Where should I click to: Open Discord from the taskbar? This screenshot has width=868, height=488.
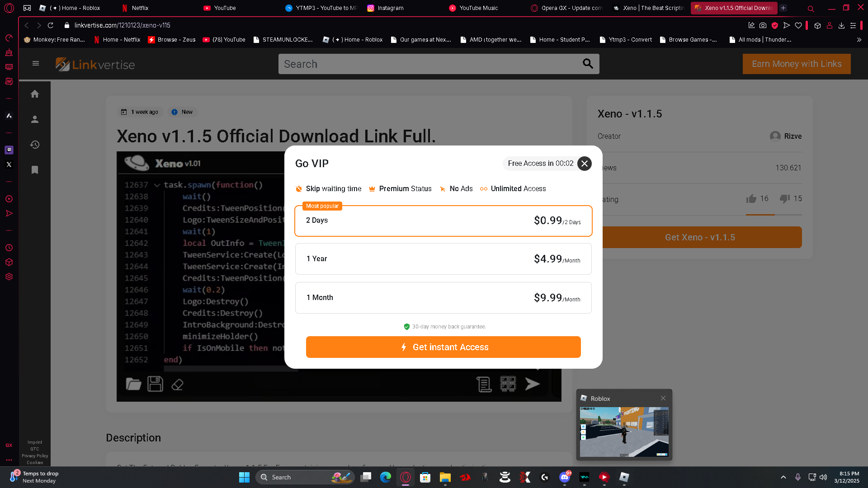pyautogui.click(x=565, y=477)
